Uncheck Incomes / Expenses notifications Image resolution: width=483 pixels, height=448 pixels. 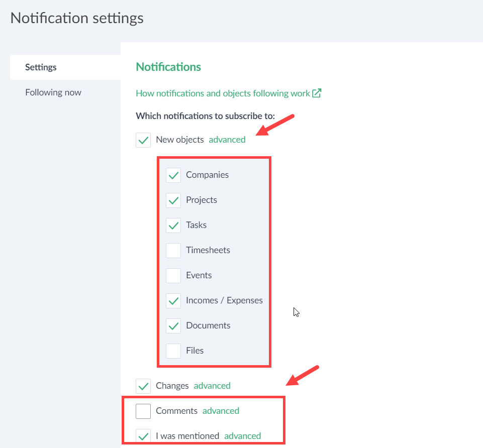(x=173, y=300)
